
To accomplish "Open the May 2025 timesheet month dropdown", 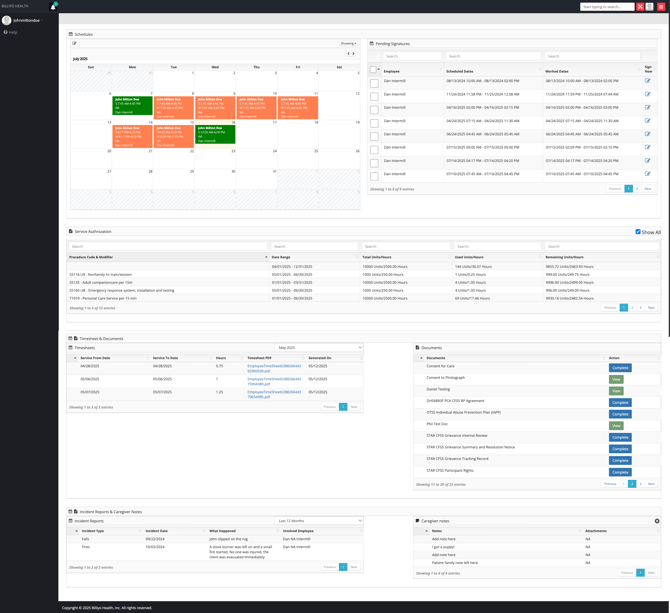I will point(319,348).
